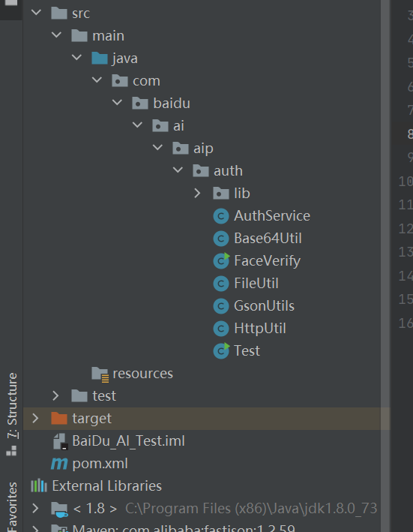Image resolution: width=413 pixels, height=532 pixels.
Task: Select the java source folder label
Action: point(124,59)
